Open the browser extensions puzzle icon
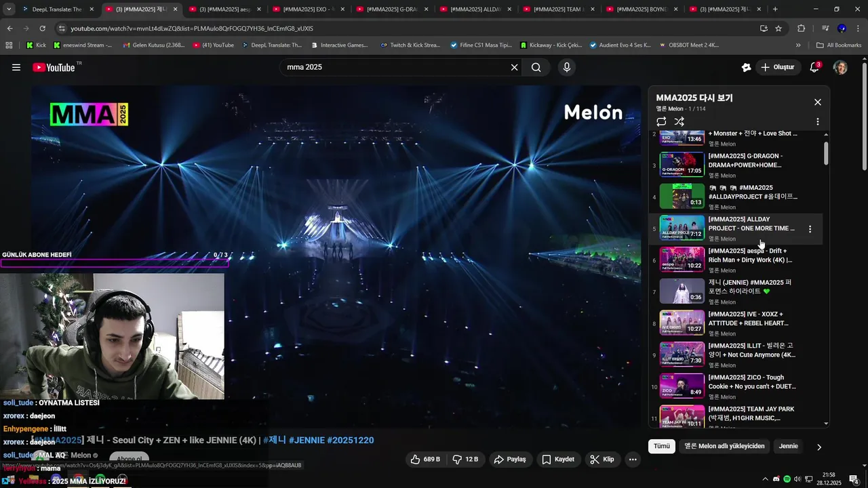 802,28
